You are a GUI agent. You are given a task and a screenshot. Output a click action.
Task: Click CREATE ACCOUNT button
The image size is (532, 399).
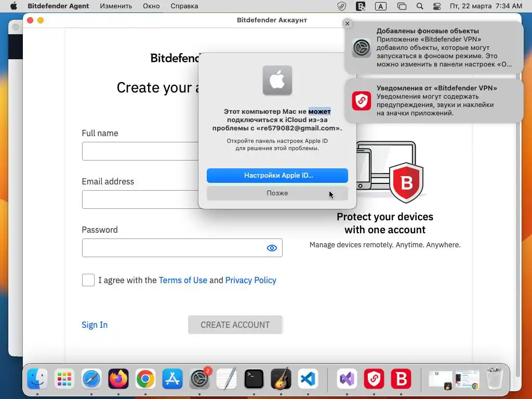point(235,325)
